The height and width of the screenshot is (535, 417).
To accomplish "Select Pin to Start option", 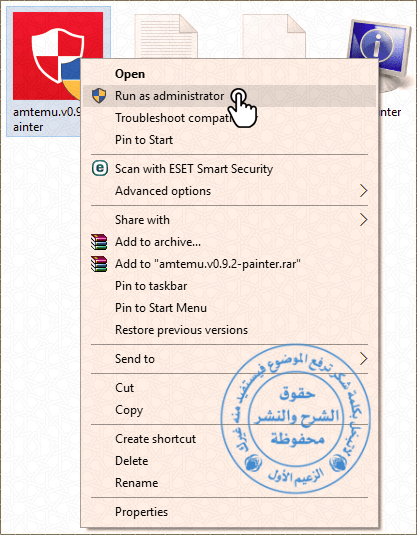I will (229, 140).
